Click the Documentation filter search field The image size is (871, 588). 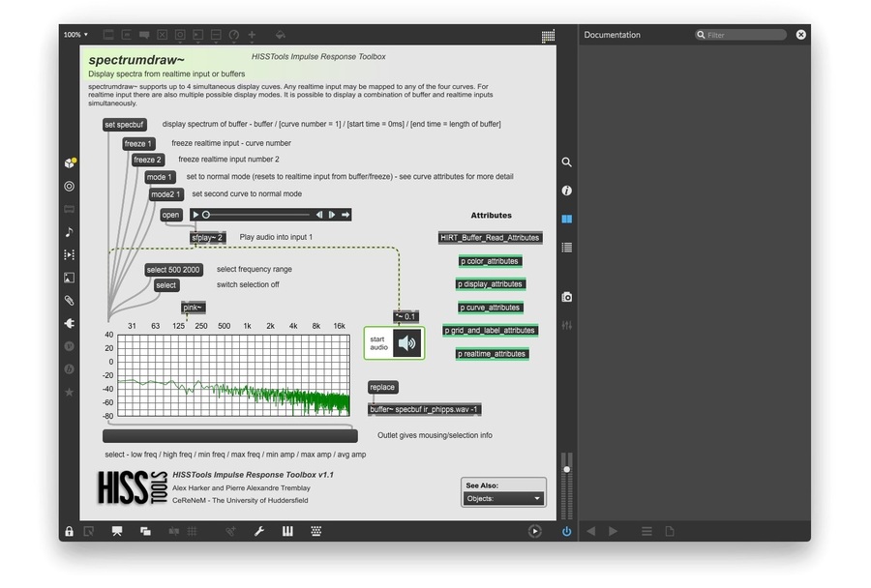[x=743, y=35]
